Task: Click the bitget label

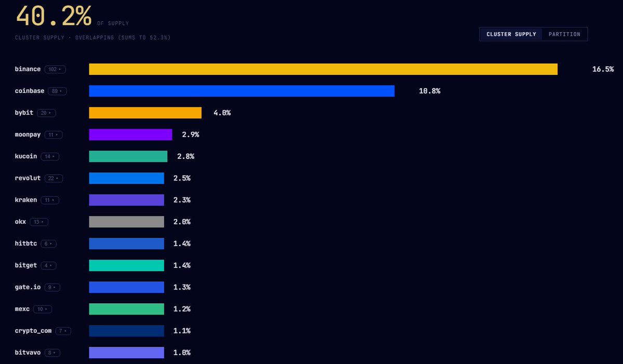Action: tap(26, 265)
